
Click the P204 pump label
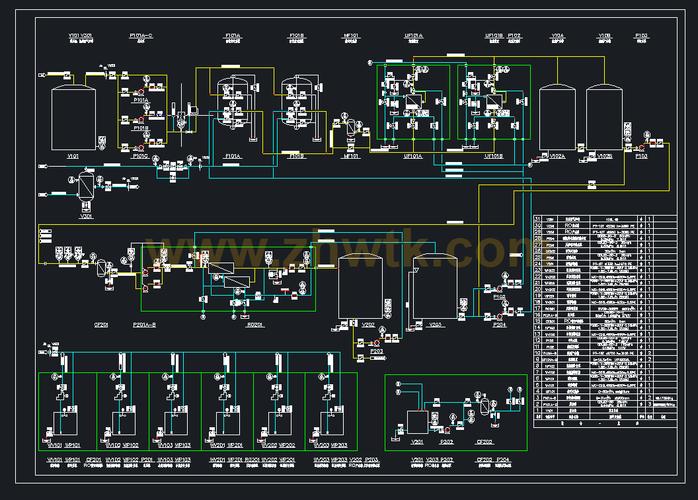500,325
